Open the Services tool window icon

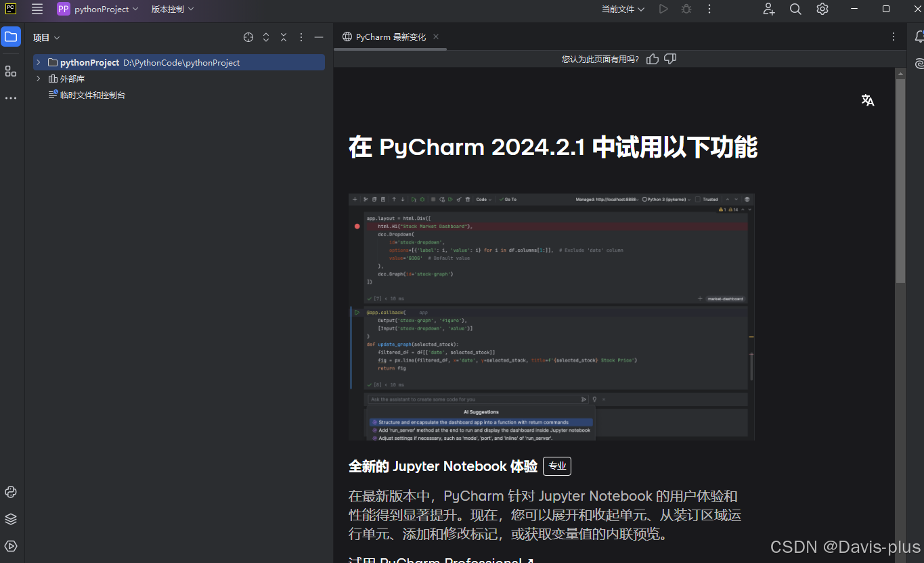(x=11, y=546)
